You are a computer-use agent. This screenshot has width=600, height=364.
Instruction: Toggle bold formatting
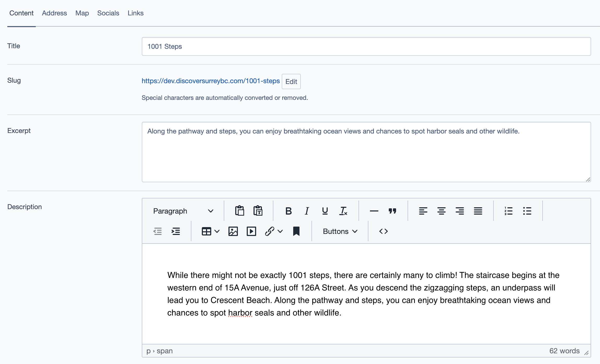coord(289,211)
